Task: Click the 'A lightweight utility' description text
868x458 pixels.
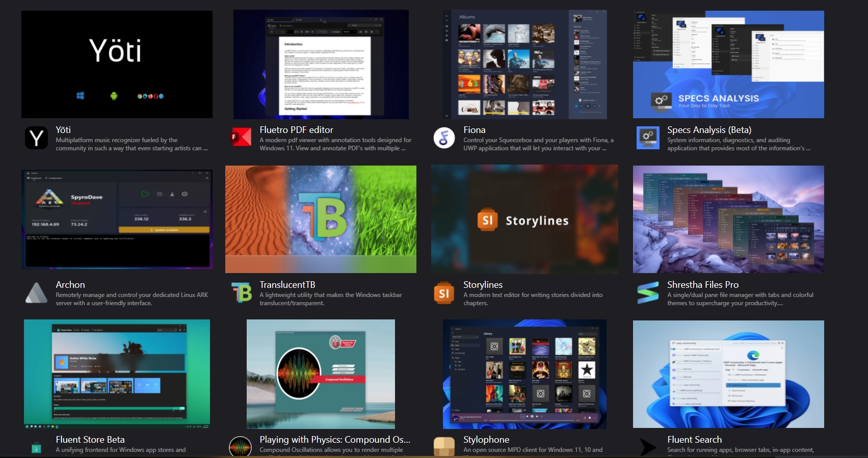Action: 331,299
